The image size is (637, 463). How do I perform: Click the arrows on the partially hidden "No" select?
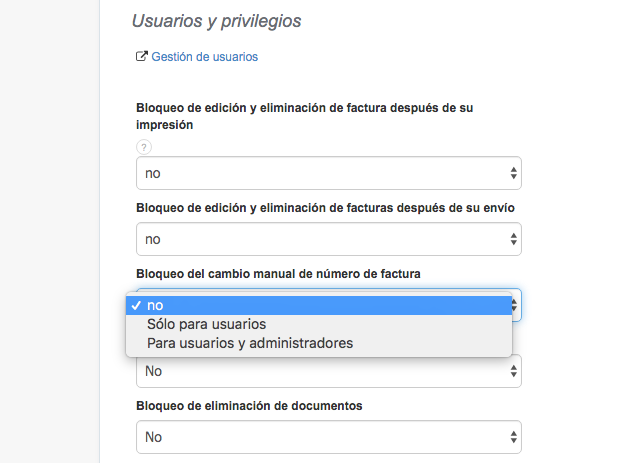coord(513,371)
